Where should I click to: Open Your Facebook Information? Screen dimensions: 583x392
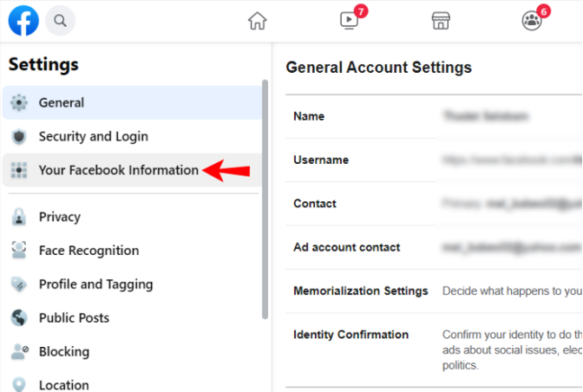coord(133,170)
